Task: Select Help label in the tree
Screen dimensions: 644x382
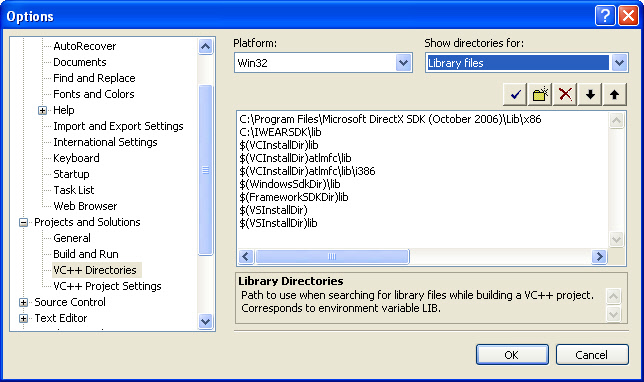Action: pyautogui.click(x=64, y=110)
